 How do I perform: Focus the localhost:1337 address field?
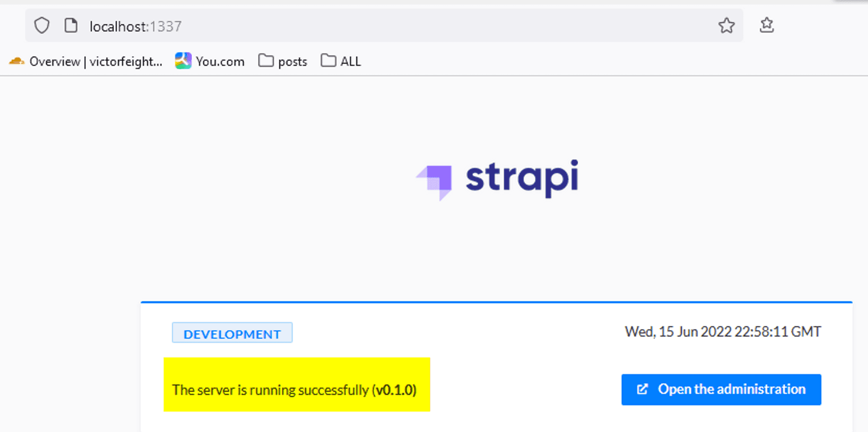[x=362, y=26]
